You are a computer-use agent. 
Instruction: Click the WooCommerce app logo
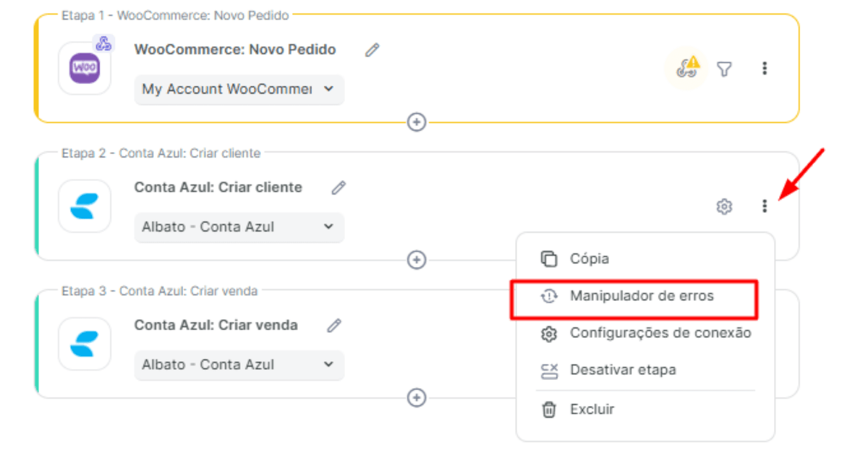pyautogui.click(x=85, y=69)
